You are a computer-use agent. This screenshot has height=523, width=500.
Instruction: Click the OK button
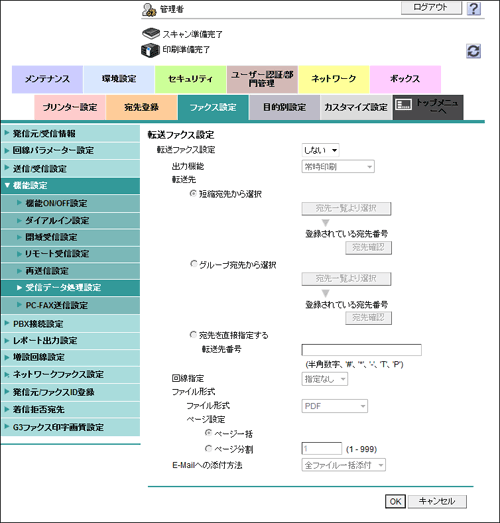pyautogui.click(x=395, y=501)
